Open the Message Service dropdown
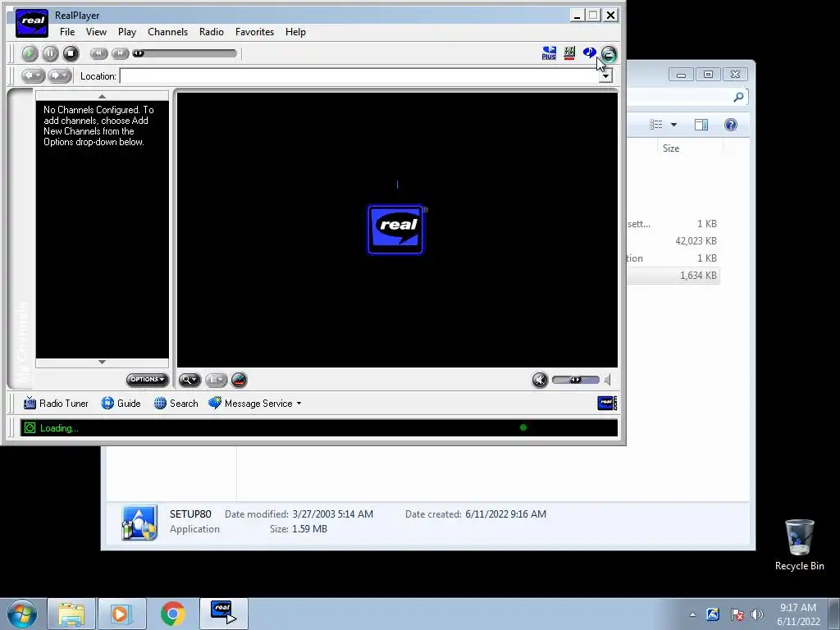The image size is (840, 630). click(255, 404)
